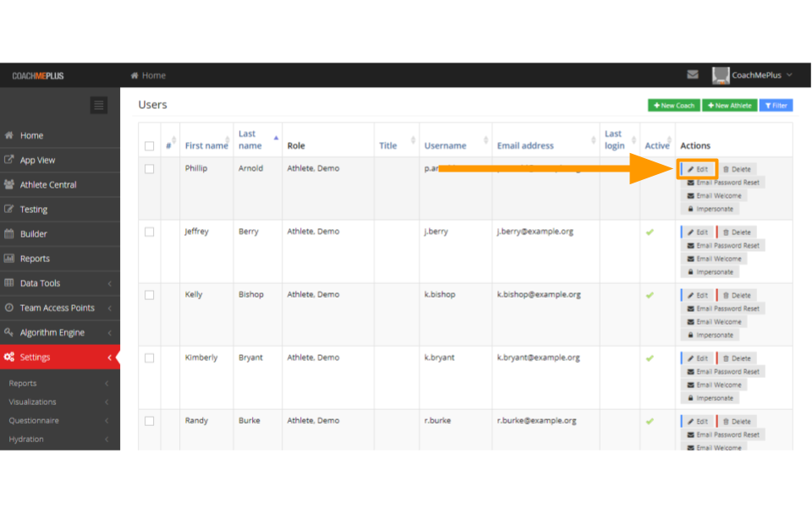
Task: Send Email Welcome to Jeffrey Berry
Action: (714, 259)
